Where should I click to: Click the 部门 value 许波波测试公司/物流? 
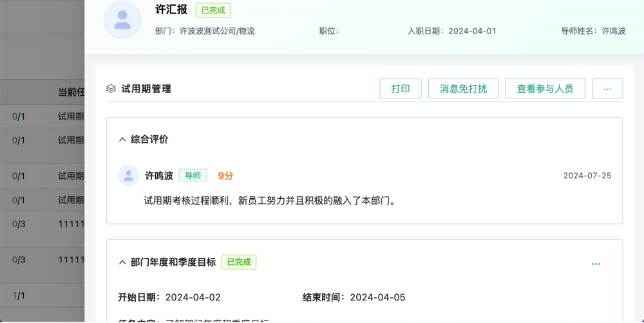pyautogui.click(x=217, y=31)
